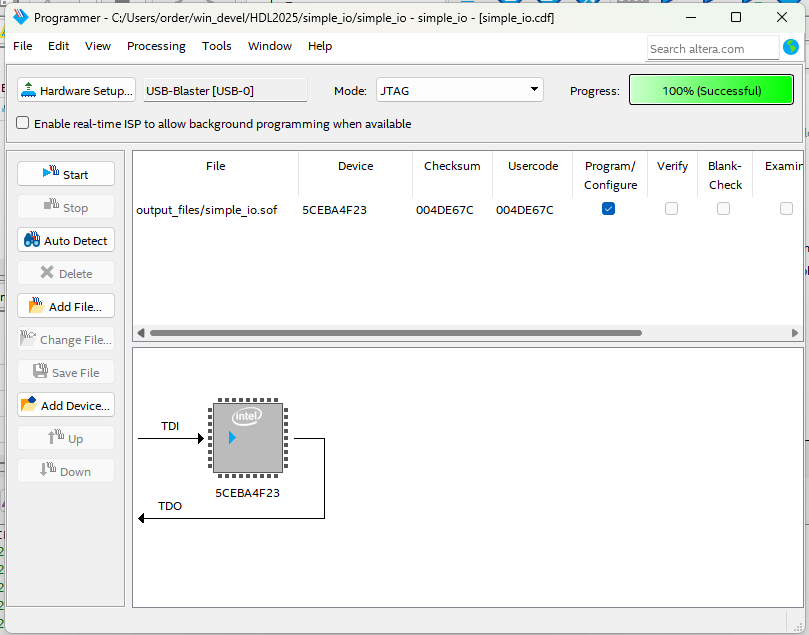Click the TDO label in chain diagram

click(x=170, y=506)
